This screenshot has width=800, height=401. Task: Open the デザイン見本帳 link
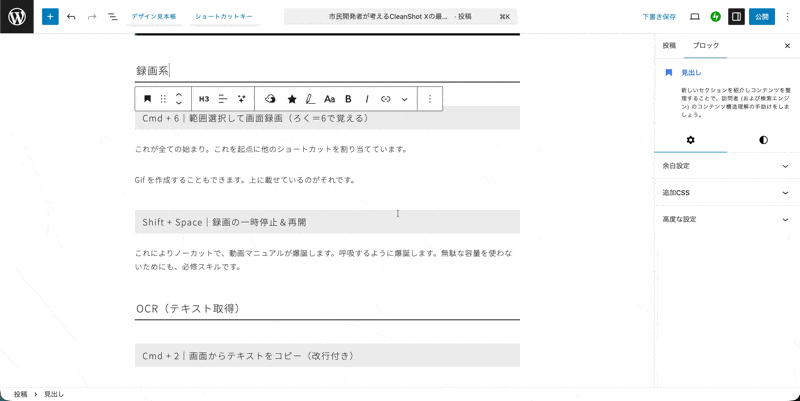154,16
